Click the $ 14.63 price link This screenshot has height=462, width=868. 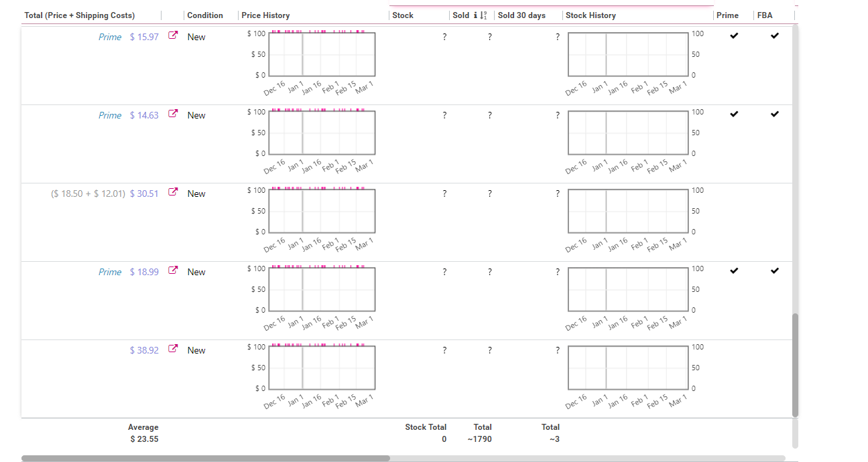coord(144,115)
